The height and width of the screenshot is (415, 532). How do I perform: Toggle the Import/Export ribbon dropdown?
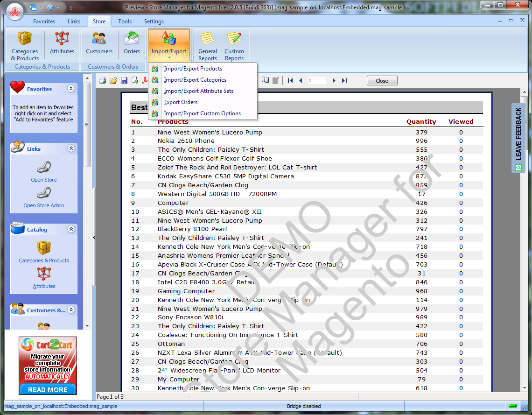coord(168,45)
